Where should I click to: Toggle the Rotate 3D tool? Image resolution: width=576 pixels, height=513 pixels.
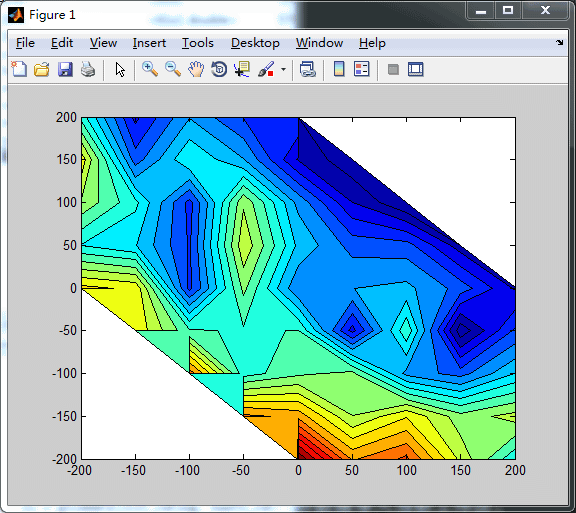point(219,69)
